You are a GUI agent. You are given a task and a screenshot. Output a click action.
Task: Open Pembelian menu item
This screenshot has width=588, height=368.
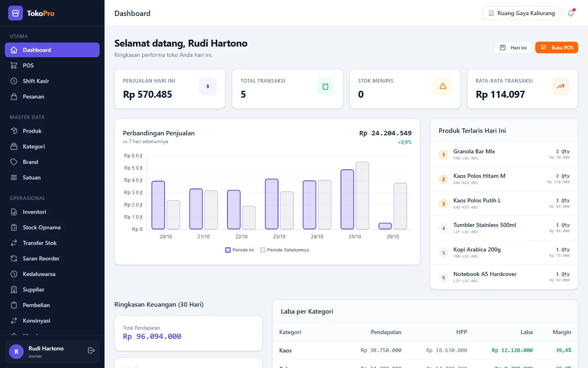(x=52, y=305)
